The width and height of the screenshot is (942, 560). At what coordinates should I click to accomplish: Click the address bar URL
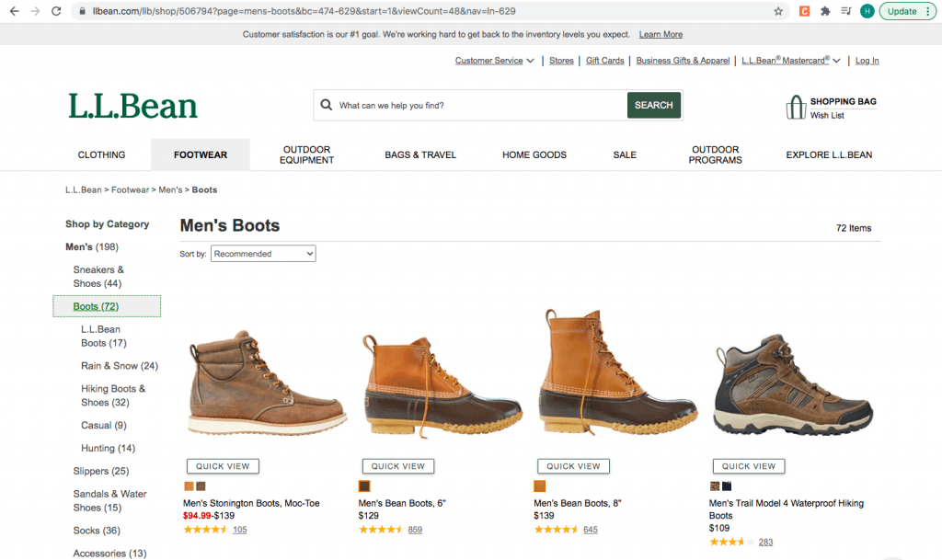tap(304, 11)
